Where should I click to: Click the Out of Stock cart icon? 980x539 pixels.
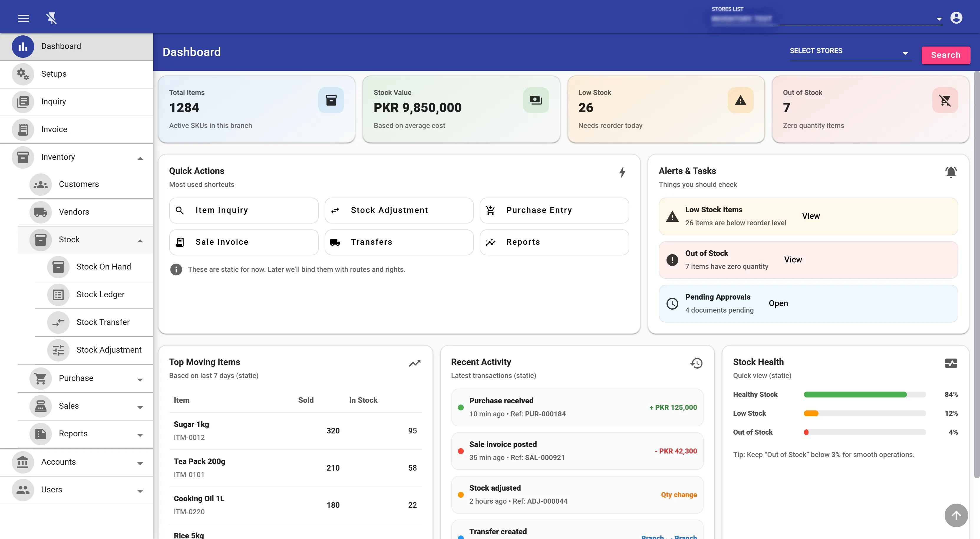(x=945, y=100)
